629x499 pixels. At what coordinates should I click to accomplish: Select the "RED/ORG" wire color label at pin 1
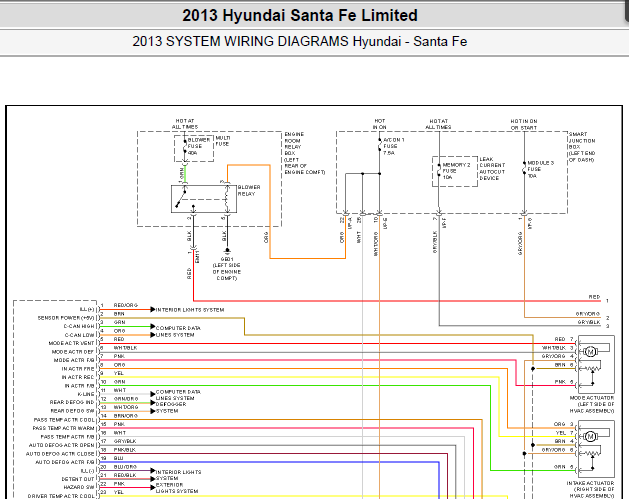click(x=126, y=306)
